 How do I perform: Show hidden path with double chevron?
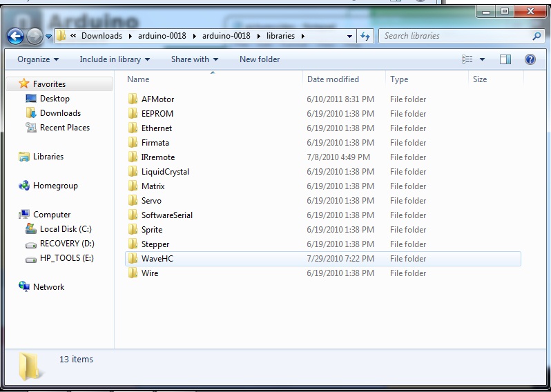coord(73,36)
